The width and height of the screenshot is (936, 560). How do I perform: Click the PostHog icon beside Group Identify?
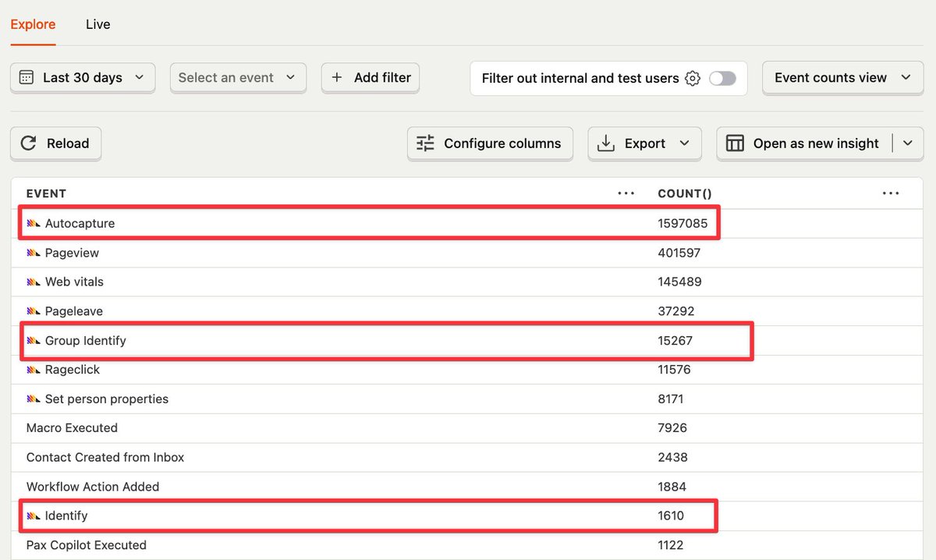[x=34, y=340]
